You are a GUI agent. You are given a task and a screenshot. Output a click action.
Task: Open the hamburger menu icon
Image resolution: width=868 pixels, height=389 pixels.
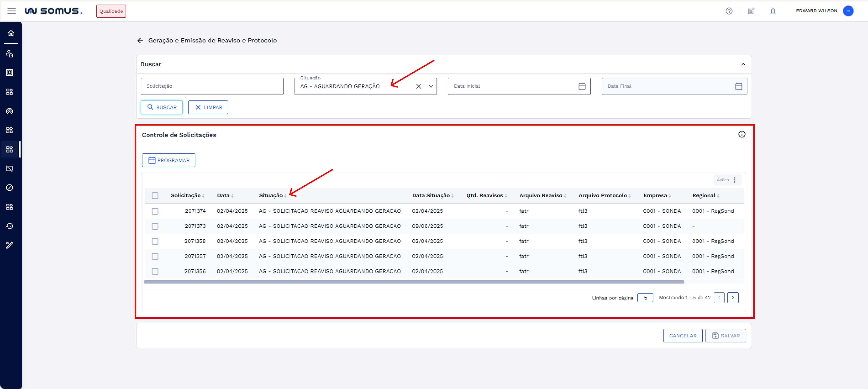11,11
